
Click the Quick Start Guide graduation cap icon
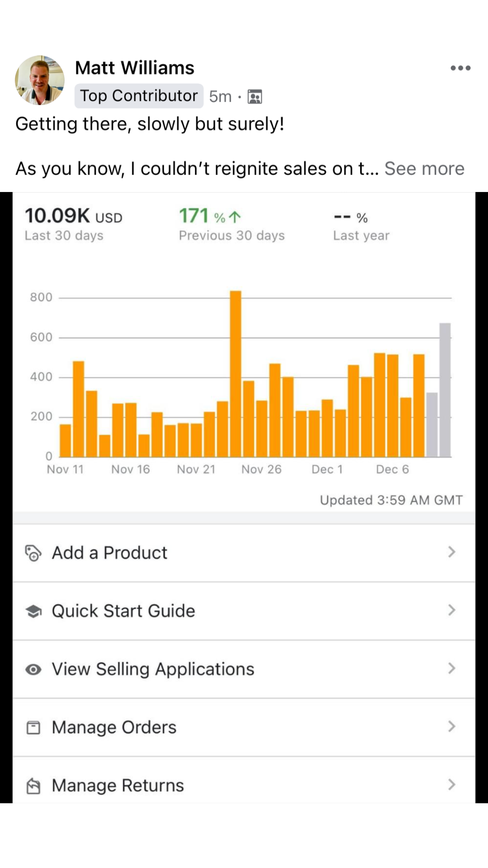pos(33,611)
